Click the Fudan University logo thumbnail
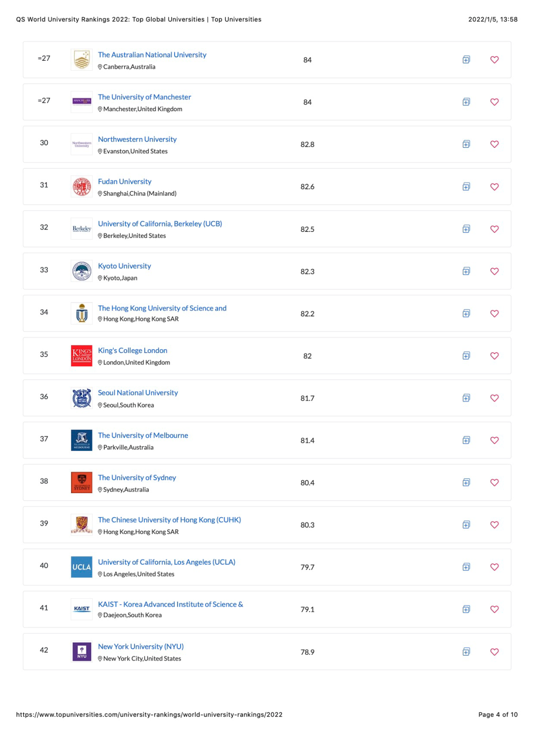 tap(82, 186)
